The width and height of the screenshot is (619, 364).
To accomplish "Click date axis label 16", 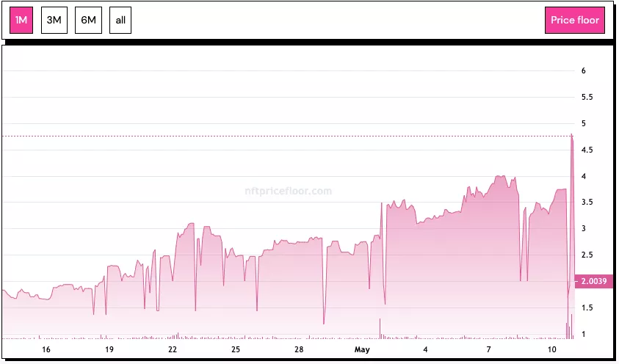I will coord(46,349).
